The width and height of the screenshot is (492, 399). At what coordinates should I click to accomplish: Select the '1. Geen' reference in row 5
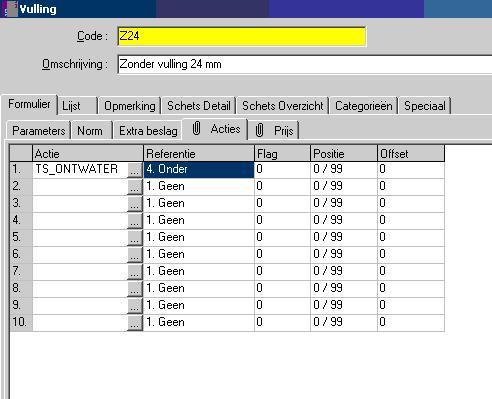199,238
